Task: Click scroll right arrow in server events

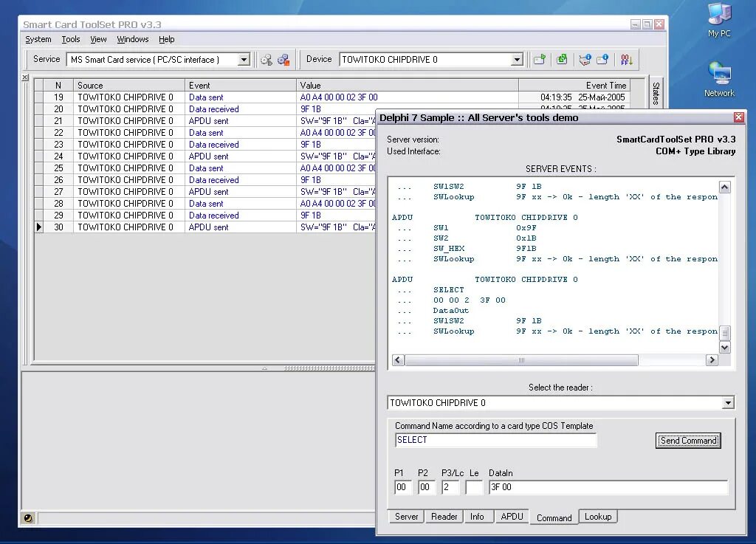Action: pos(712,360)
